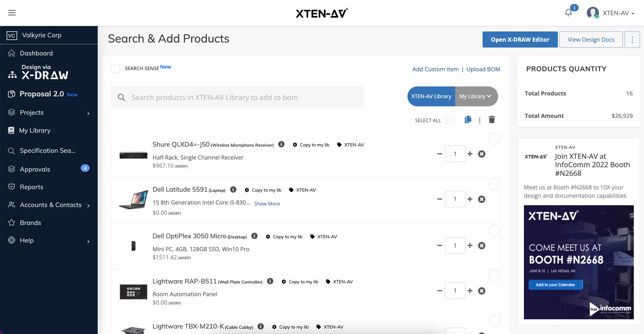This screenshot has width=644, height=334.
Task: Click the trash delete icon near Select All
Action: pyautogui.click(x=491, y=120)
